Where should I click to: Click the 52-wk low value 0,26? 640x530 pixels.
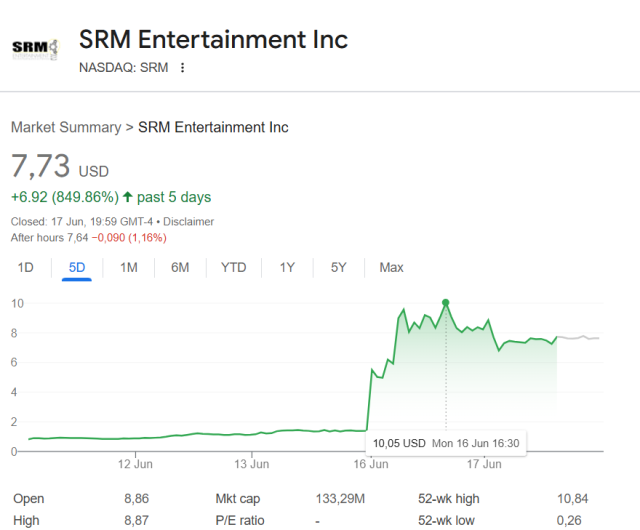(x=569, y=521)
